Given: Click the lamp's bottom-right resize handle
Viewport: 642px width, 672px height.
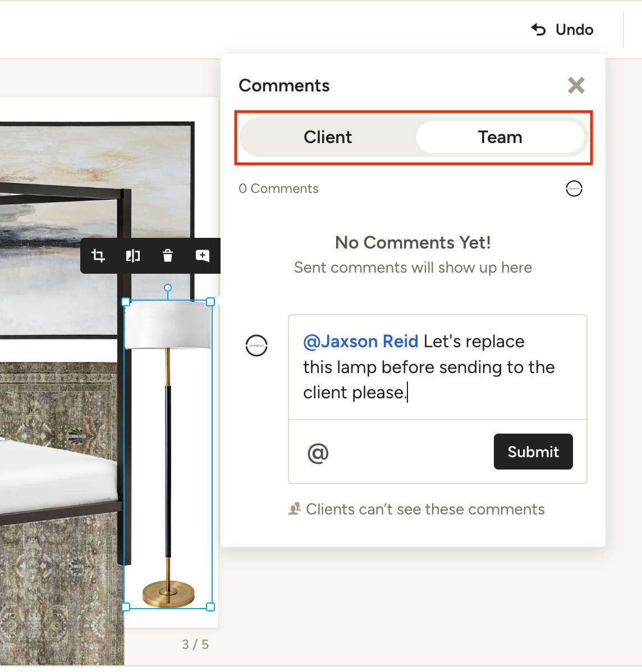Looking at the screenshot, I should point(210,607).
